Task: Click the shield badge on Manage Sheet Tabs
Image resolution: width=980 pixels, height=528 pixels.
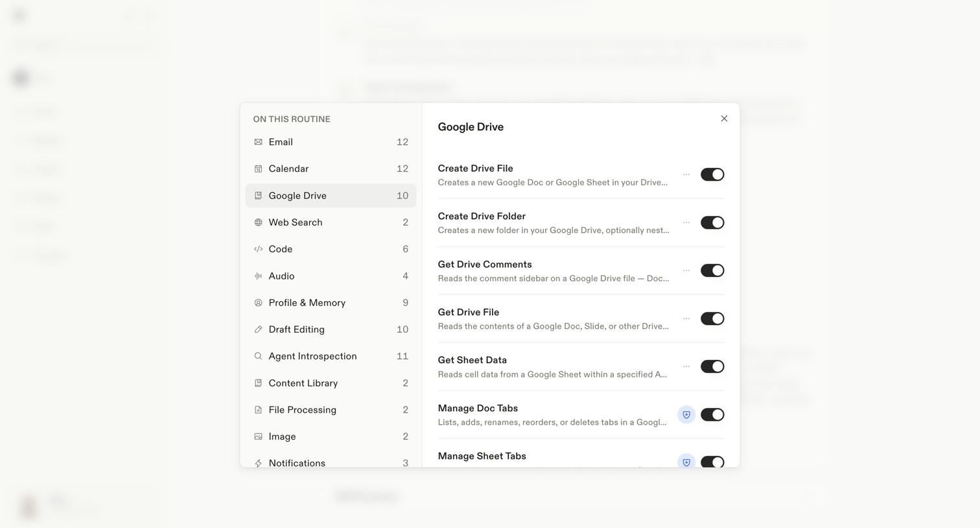Action: pyautogui.click(x=686, y=461)
